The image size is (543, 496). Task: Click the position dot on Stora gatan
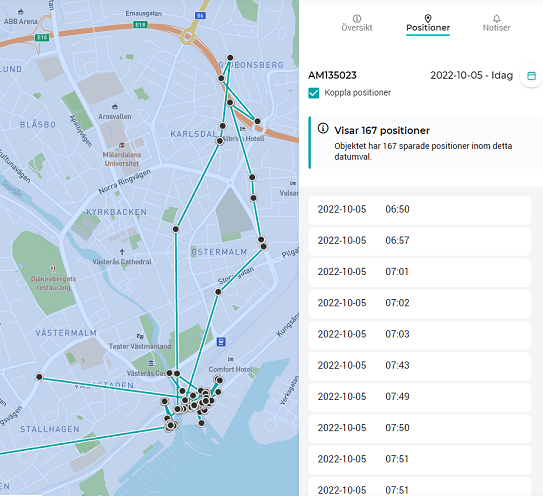click(218, 292)
